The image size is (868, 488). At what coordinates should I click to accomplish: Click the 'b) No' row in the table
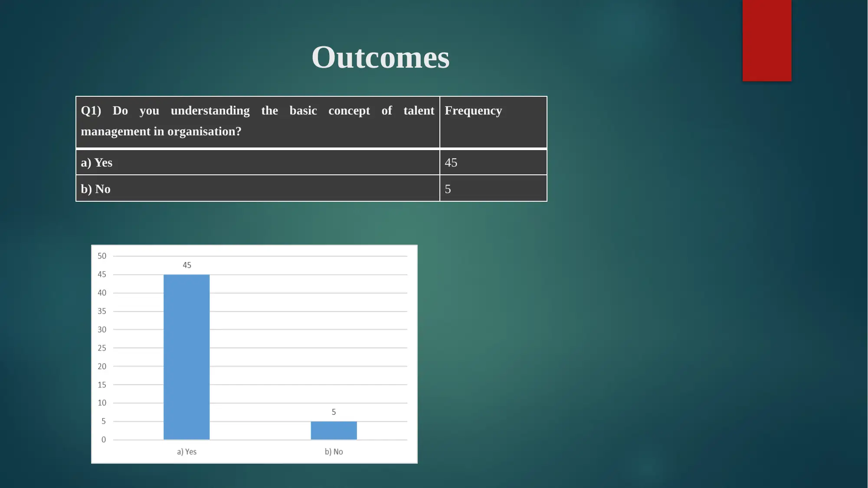(311, 188)
